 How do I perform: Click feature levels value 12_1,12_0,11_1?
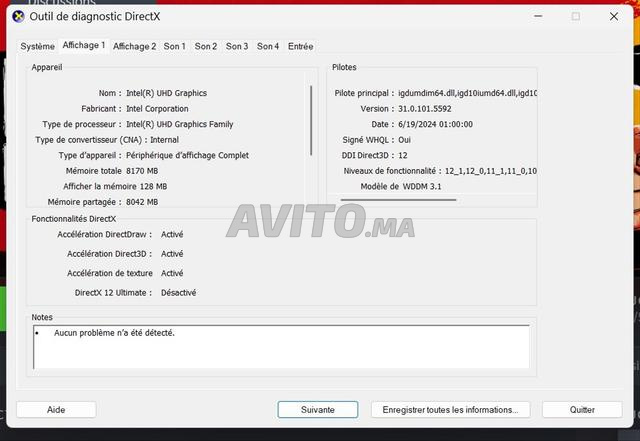click(x=491, y=171)
